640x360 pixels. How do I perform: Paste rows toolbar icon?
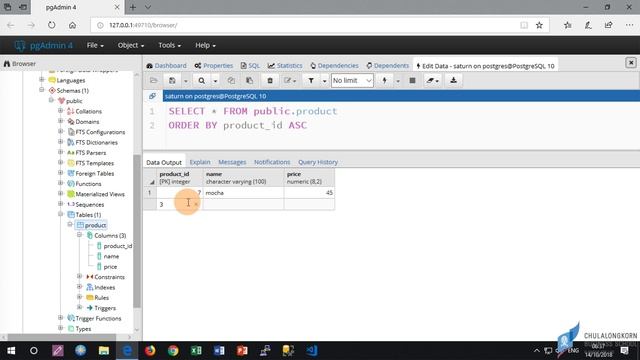click(x=249, y=80)
